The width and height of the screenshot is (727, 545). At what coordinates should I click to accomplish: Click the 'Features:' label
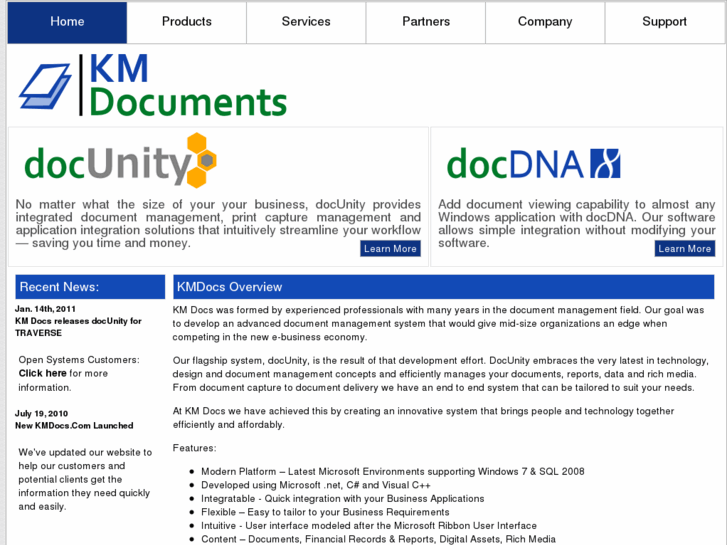(194, 448)
